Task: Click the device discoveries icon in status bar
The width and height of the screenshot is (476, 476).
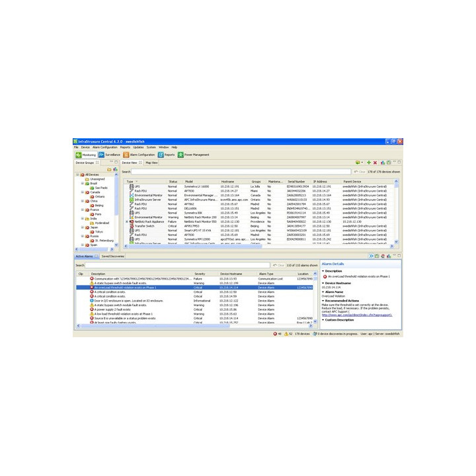Action: click(x=315, y=334)
